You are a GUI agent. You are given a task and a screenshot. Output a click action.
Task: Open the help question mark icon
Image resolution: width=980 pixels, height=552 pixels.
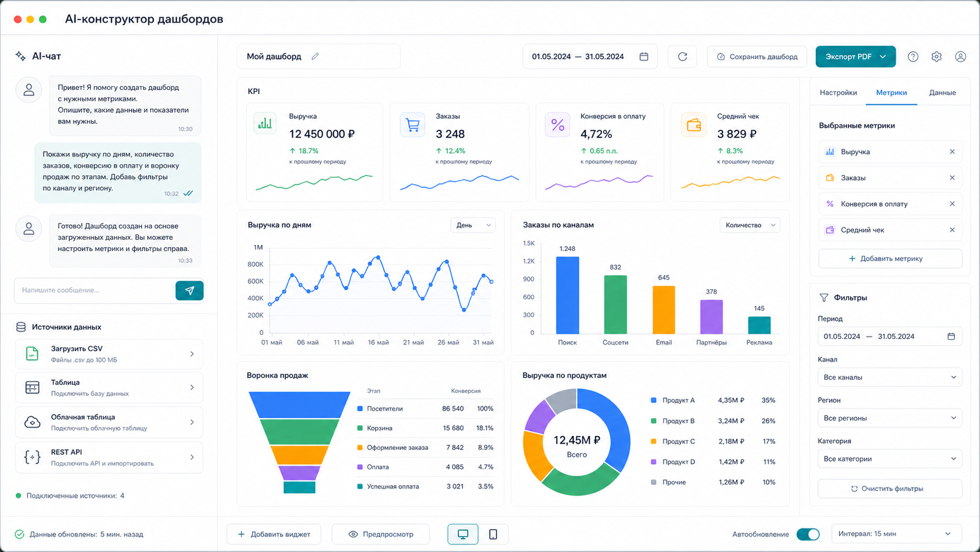(913, 56)
